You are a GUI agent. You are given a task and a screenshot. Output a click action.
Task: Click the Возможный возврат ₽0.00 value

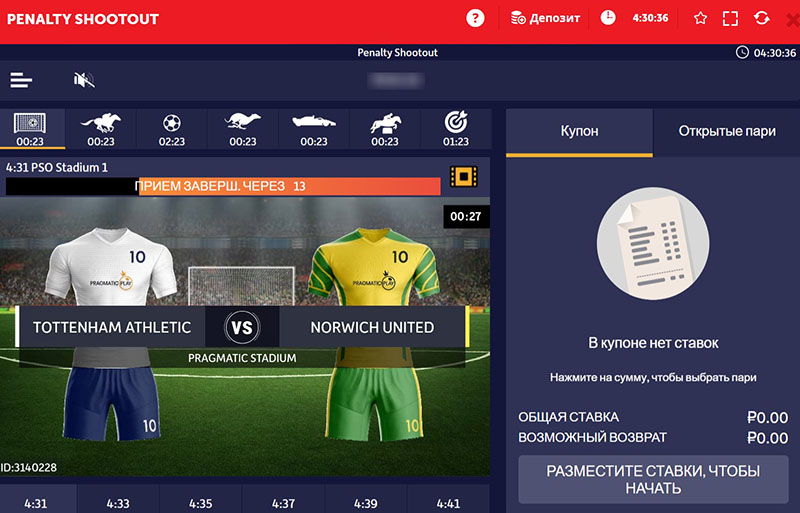coord(767,438)
